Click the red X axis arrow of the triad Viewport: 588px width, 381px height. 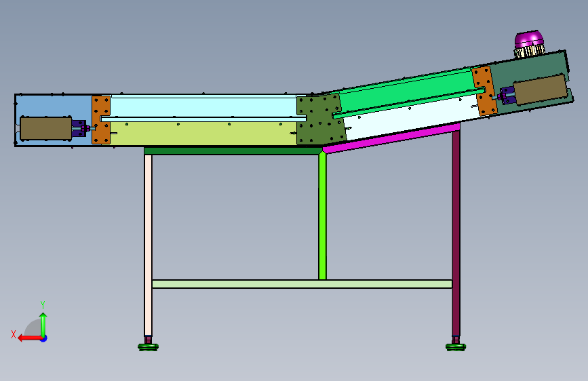[x=30, y=338]
